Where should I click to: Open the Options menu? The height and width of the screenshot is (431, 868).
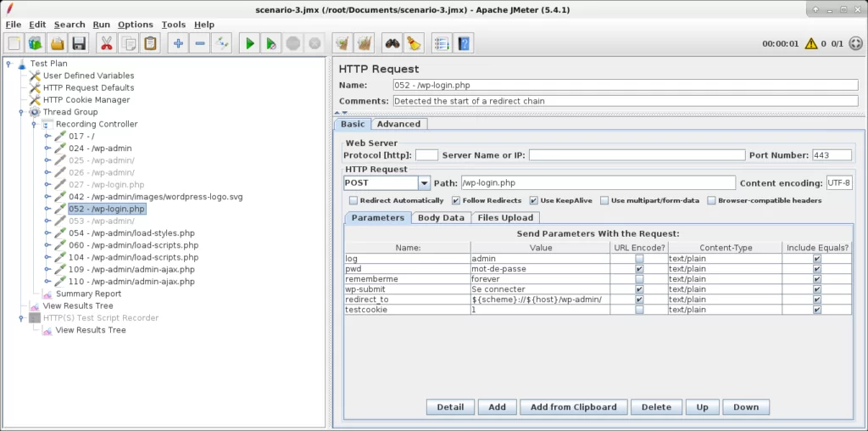[x=135, y=25]
